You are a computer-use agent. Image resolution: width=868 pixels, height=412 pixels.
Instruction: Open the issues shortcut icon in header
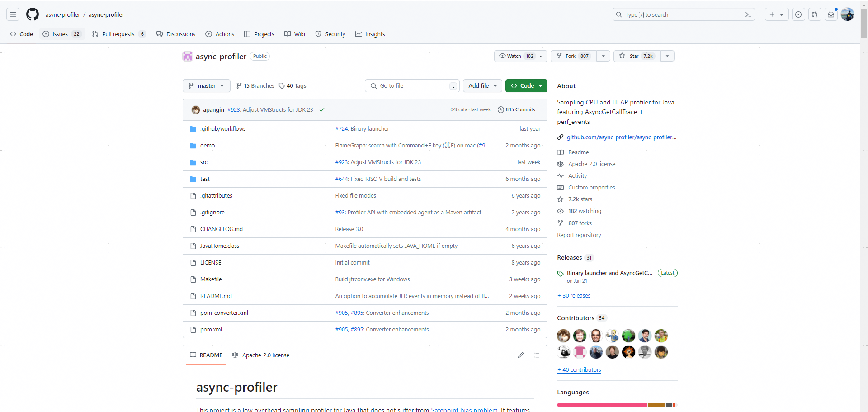click(x=798, y=14)
